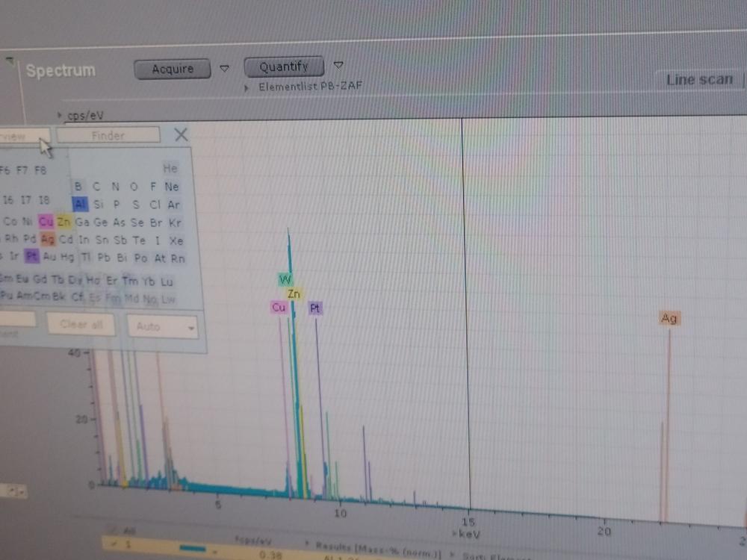Select Cu in the periodic table
Image resolution: width=747 pixels, height=560 pixels.
46,222
